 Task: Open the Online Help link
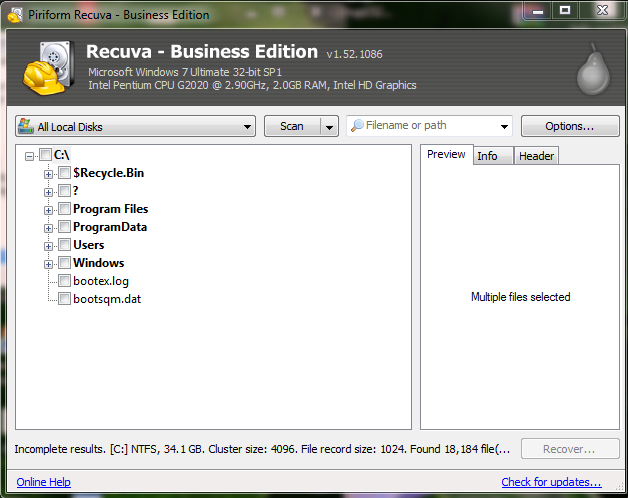pyautogui.click(x=44, y=482)
